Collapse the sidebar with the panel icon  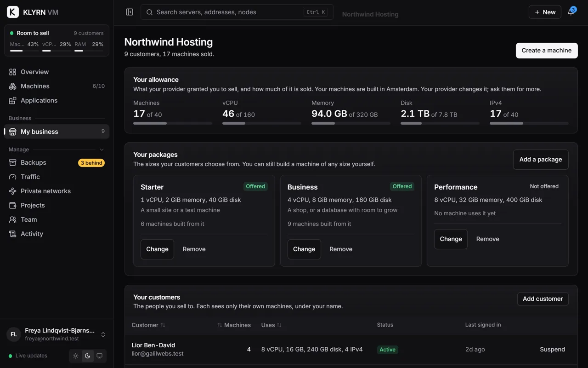[x=130, y=12]
